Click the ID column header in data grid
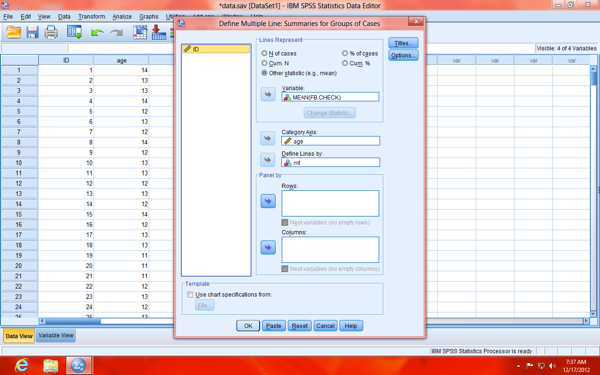The image size is (600, 375). (x=66, y=60)
